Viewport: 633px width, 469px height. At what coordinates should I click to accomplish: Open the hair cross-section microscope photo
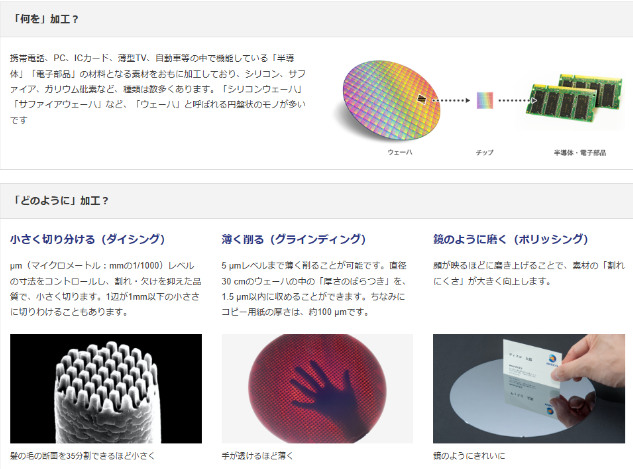pyautogui.click(x=106, y=388)
